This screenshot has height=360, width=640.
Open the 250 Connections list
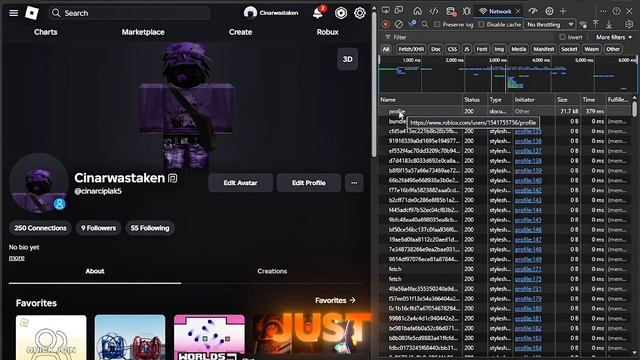tap(40, 228)
